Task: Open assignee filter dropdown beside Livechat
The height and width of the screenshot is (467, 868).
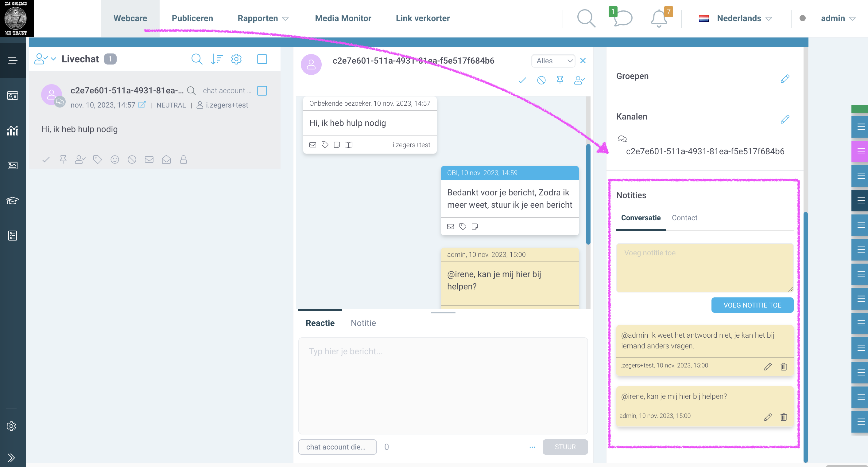Action: click(45, 59)
